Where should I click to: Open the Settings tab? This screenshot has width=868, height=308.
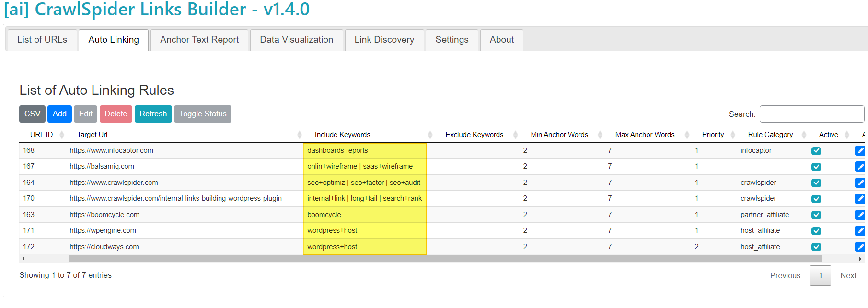452,40
